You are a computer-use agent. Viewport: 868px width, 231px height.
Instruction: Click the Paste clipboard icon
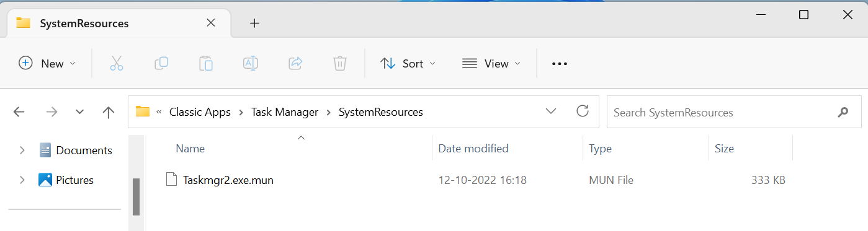pyautogui.click(x=206, y=63)
